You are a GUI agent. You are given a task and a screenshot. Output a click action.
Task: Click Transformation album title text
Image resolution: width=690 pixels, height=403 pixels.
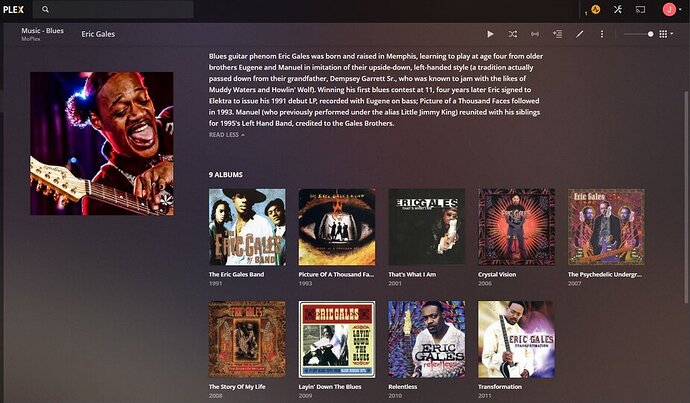click(x=500, y=387)
